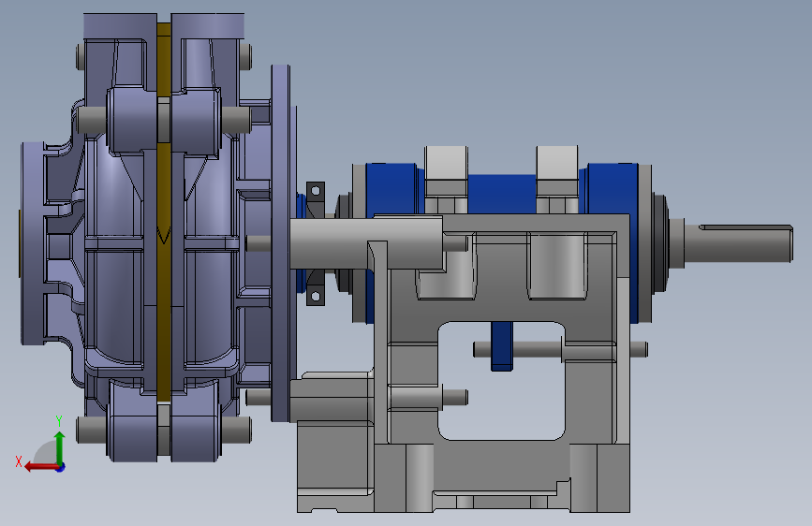812x526 pixels.
Task: Click the Y label of the coordinate triad
Action: [59, 421]
